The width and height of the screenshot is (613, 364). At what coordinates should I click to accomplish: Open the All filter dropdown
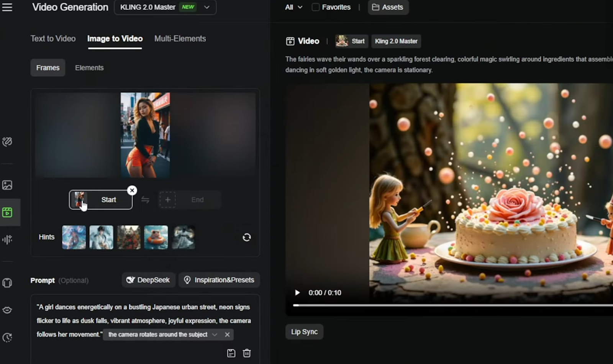coord(293,7)
